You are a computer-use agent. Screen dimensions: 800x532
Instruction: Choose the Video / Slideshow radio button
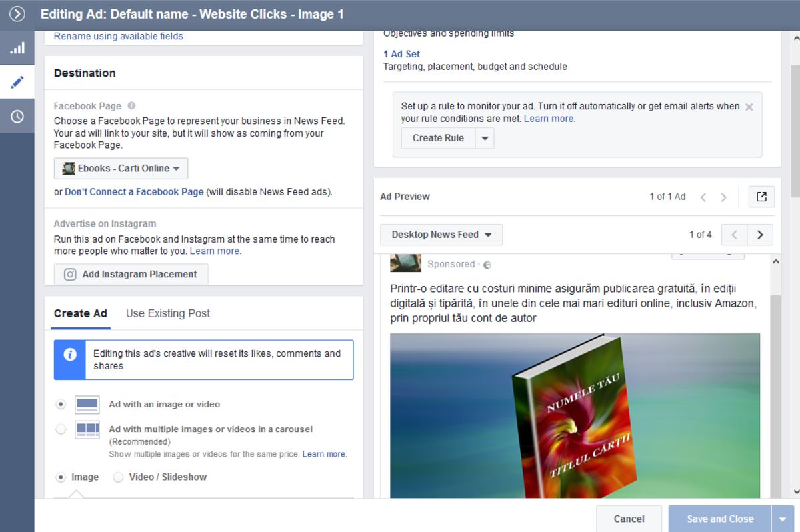[118, 477]
